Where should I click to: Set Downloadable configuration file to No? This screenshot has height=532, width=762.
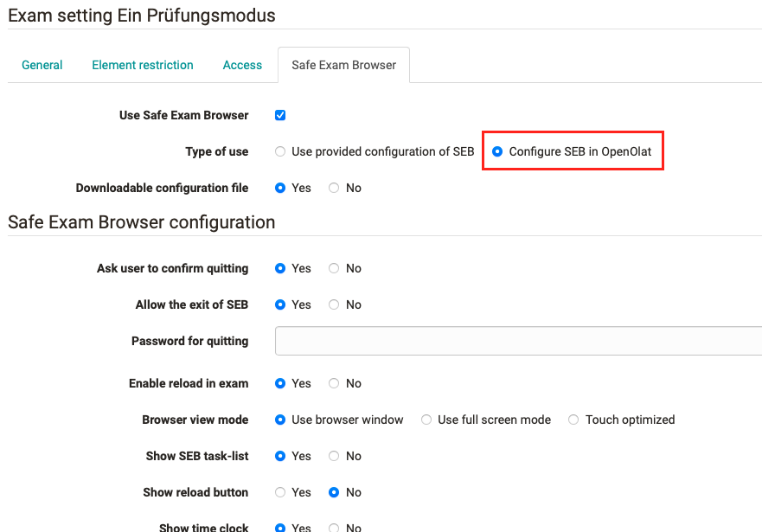[x=333, y=188]
